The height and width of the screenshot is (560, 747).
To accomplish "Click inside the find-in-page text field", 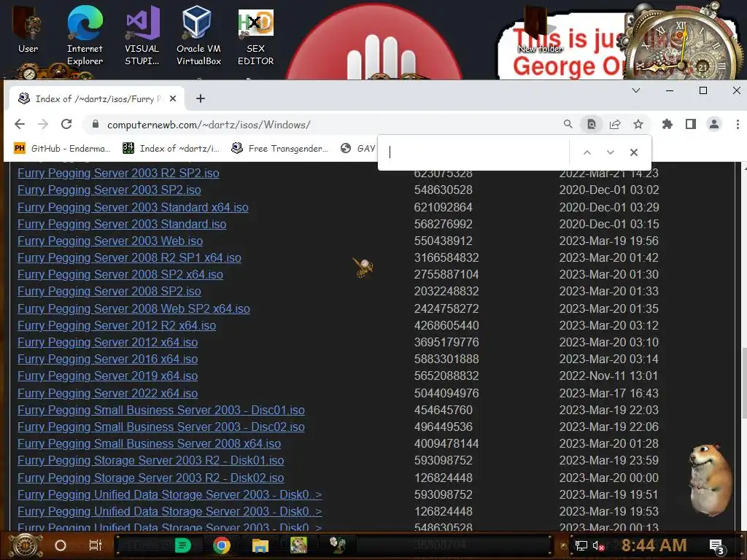I will 477,152.
